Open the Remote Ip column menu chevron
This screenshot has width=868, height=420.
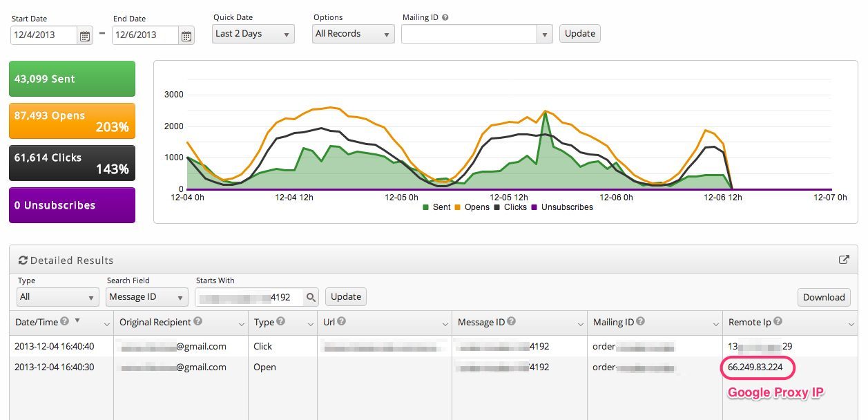(850, 324)
